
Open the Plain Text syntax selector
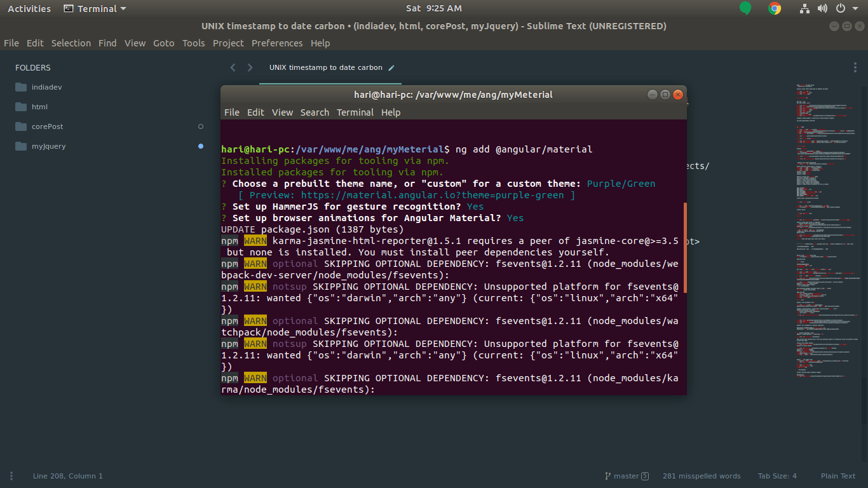point(837,475)
